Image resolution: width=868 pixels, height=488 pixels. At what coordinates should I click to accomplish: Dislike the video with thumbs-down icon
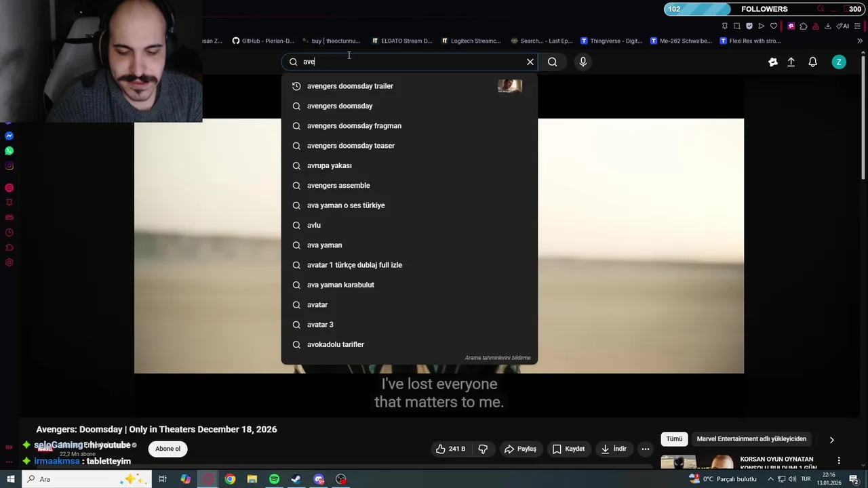pyautogui.click(x=483, y=449)
